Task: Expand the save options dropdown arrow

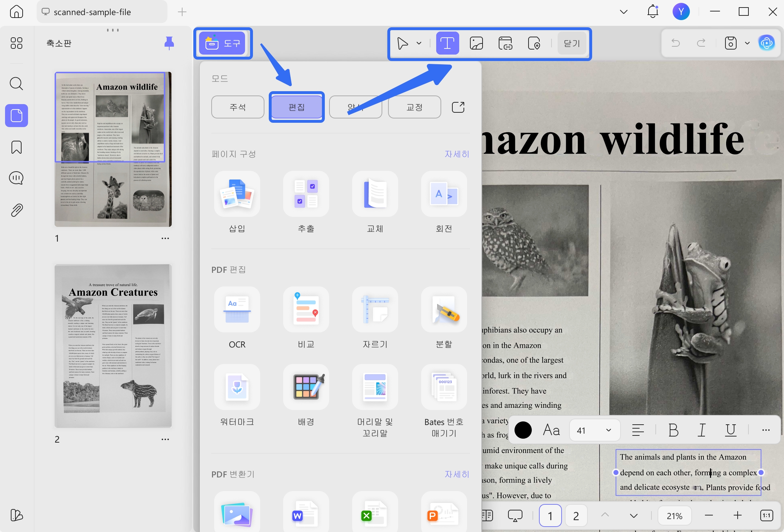Action: coord(747,43)
